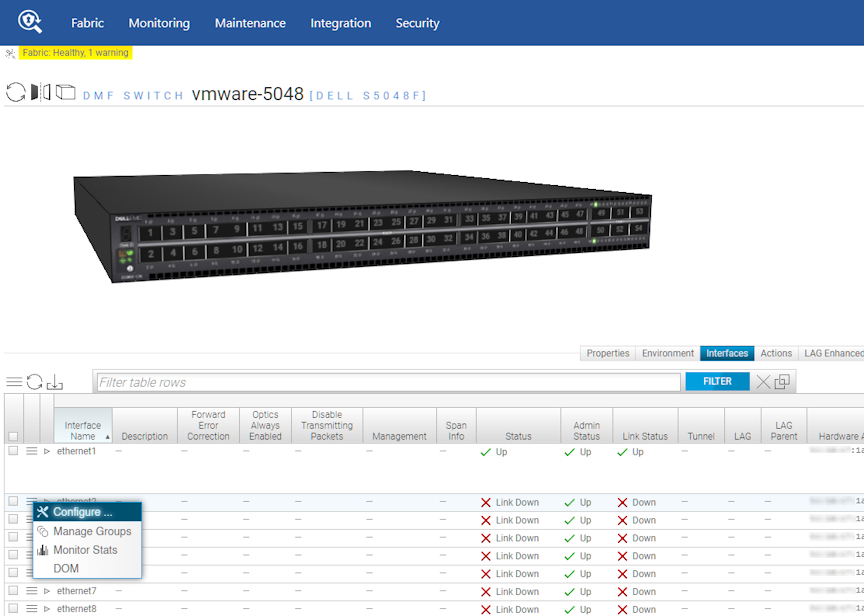Open the Monitoring menu
Viewport: 864px width, 616px height.
159,23
